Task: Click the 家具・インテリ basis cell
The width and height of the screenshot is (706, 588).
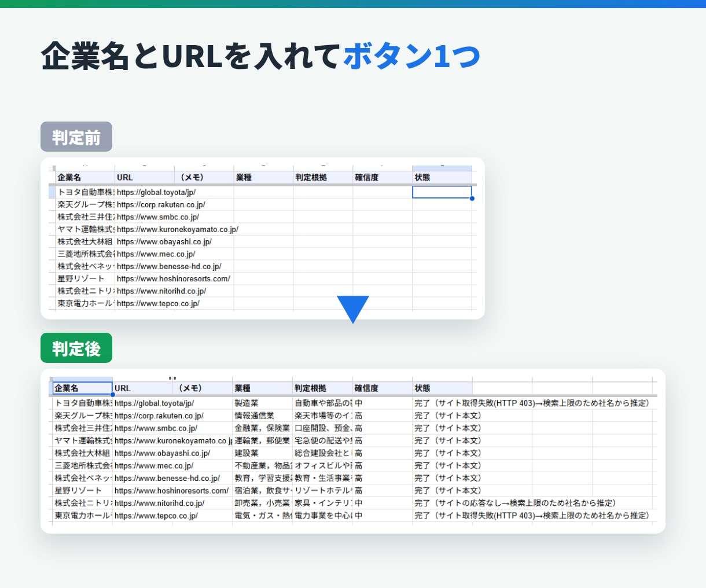Action: coord(322,503)
